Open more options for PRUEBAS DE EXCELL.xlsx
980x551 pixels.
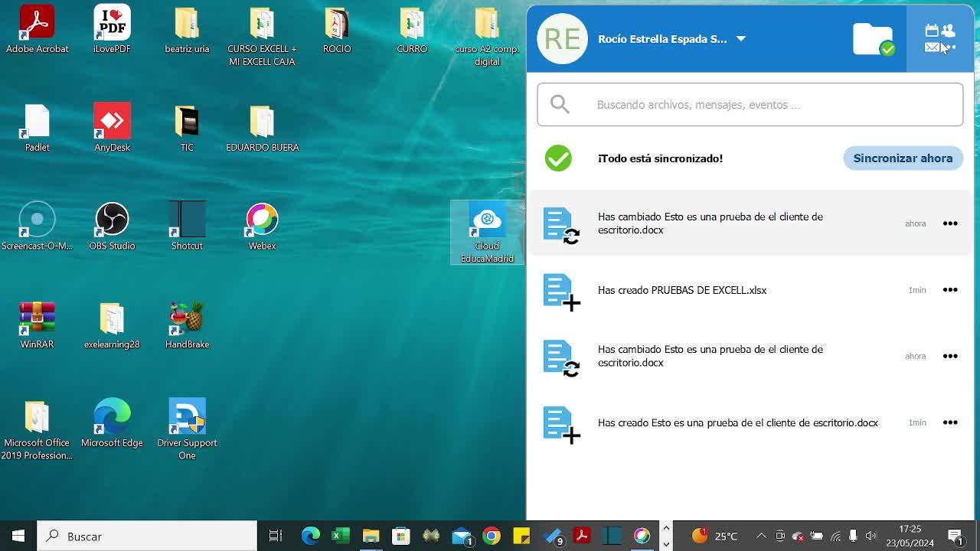pyautogui.click(x=950, y=290)
